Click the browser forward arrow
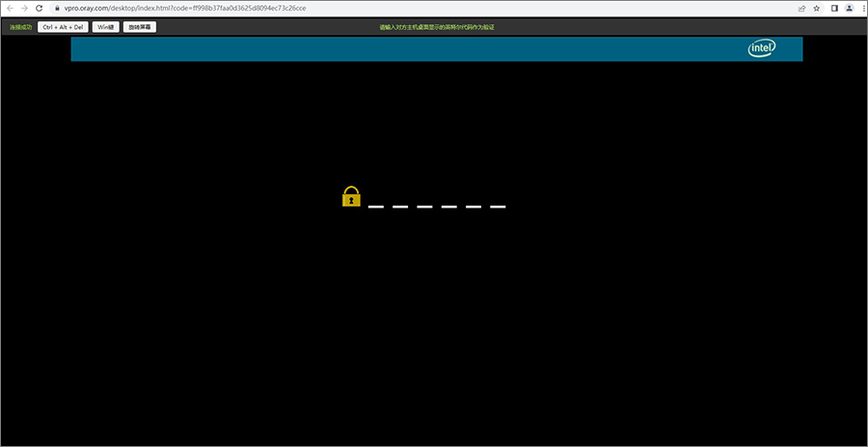The width and height of the screenshot is (868, 447). click(x=24, y=9)
